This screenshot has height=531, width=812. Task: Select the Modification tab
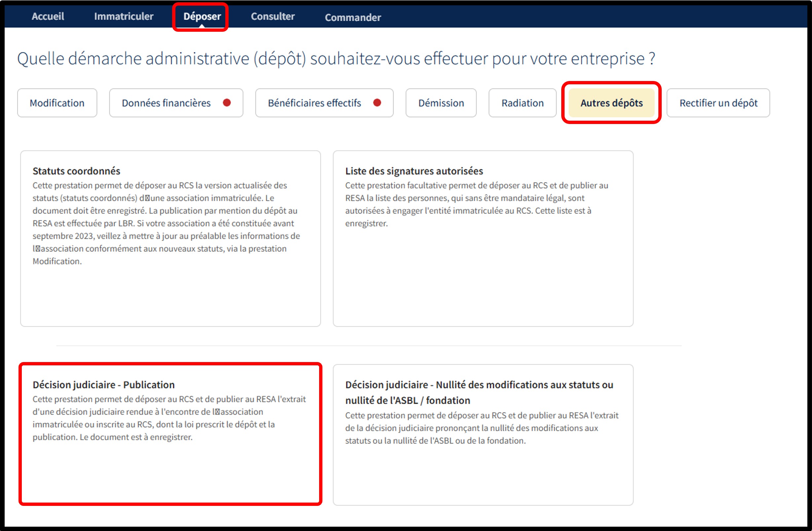point(57,103)
